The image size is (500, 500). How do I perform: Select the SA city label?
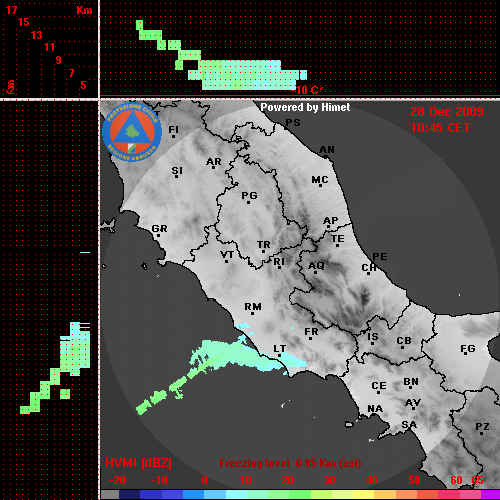click(409, 424)
